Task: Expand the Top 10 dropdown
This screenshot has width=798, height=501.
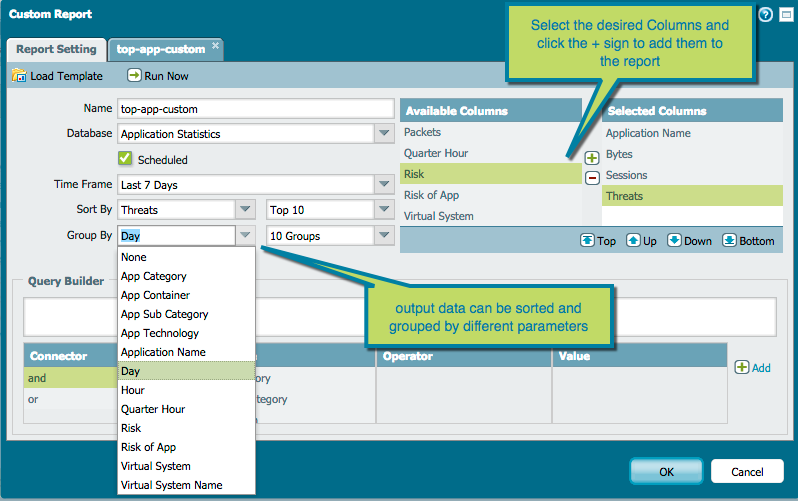Action: point(384,209)
